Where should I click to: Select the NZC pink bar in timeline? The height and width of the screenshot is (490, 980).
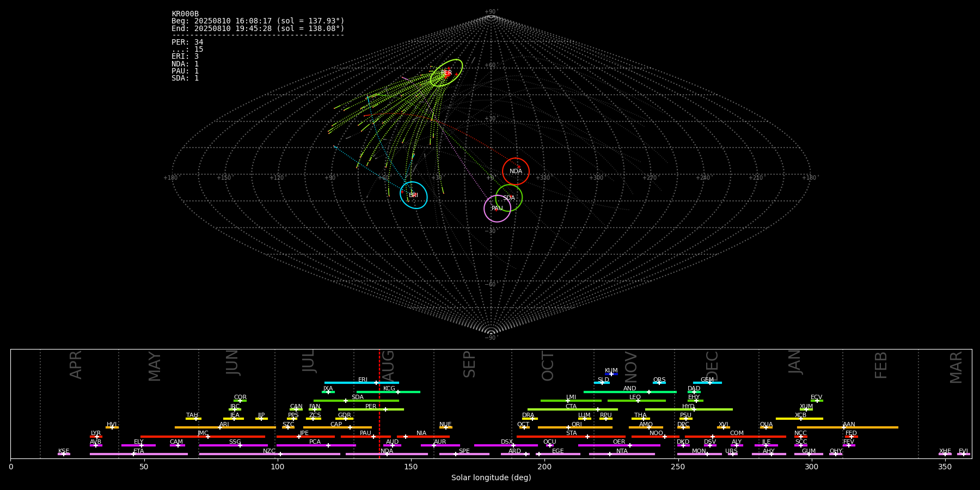(x=269, y=454)
